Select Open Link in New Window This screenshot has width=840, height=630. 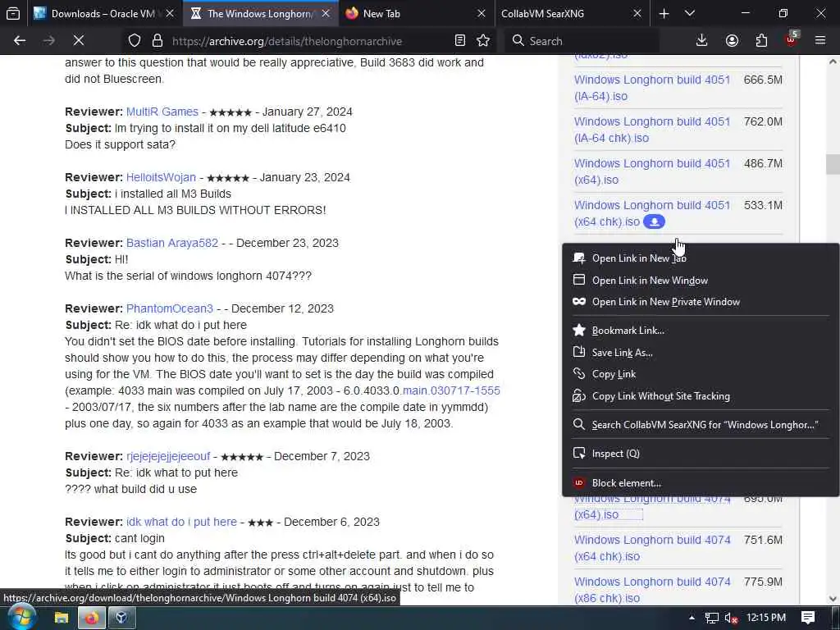click(701, 281)
